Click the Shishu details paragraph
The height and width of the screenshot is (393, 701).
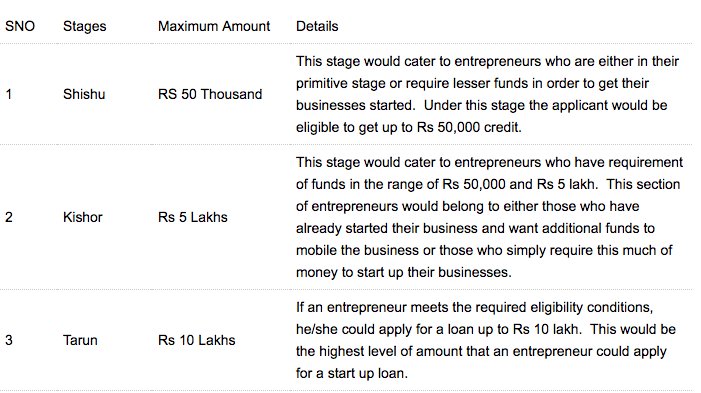click(x=487, y=94)
